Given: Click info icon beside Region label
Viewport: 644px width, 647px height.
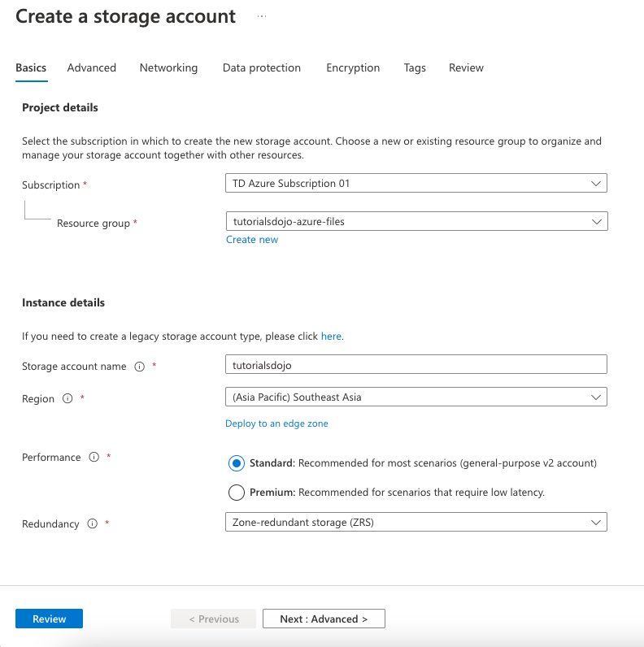Looking at the screenshot, I should click(67, 399).
